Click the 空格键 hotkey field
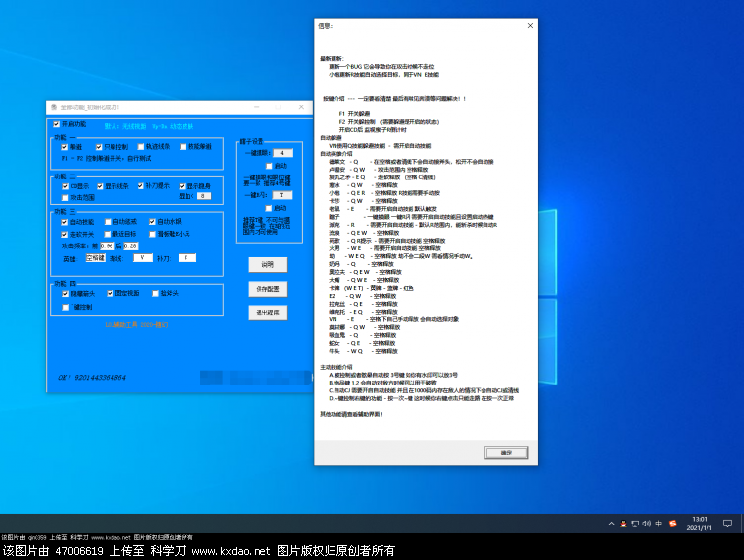The width and height of the screenshot is (744, 560). pos(96,258)
